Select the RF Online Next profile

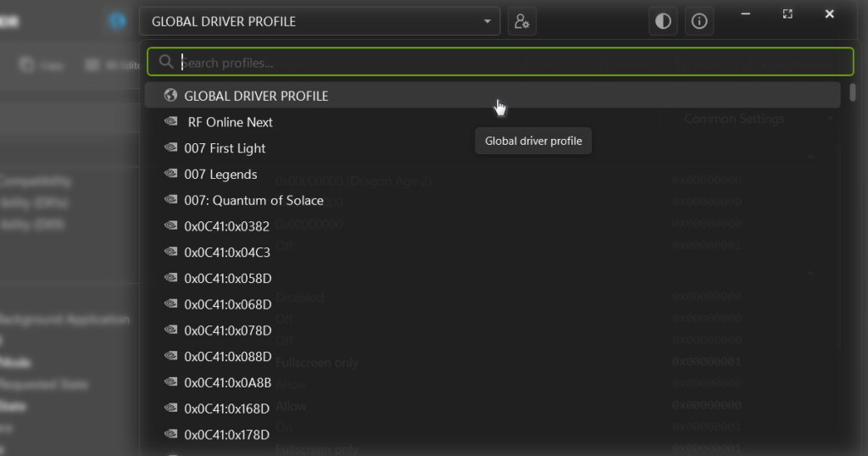[x=492, y=122]
